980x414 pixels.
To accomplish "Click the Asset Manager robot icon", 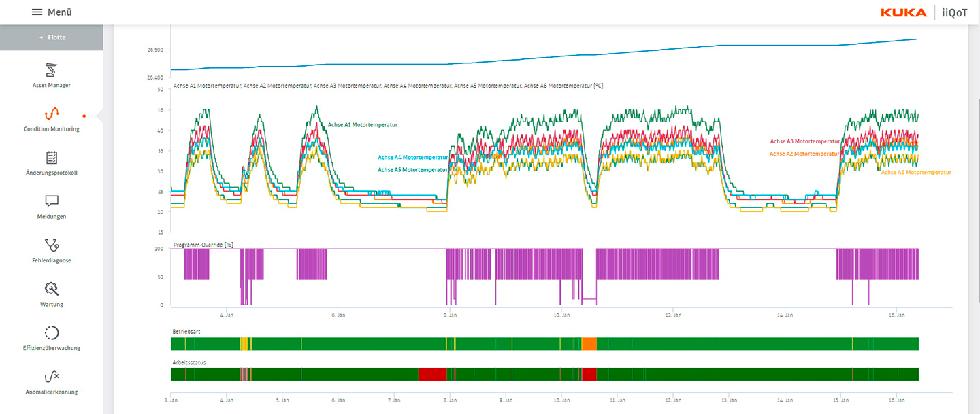I will pyautogui.click(x=52, y=69).
